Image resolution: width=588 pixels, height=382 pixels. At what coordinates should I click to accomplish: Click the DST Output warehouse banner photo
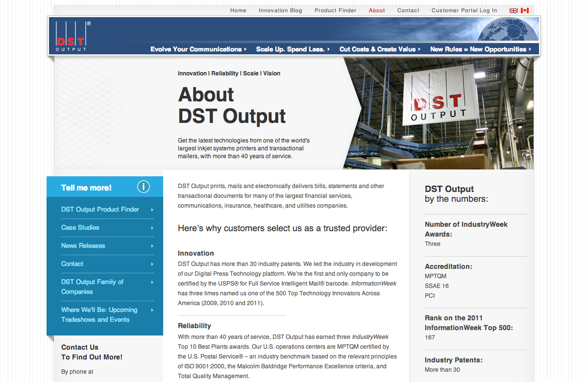click(439, 113)
